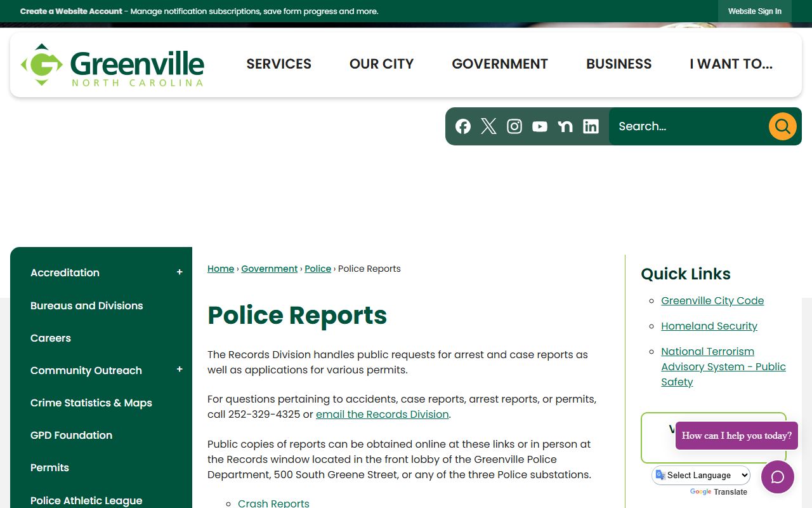Expand the Accreditation sidebar submenu

180,272
